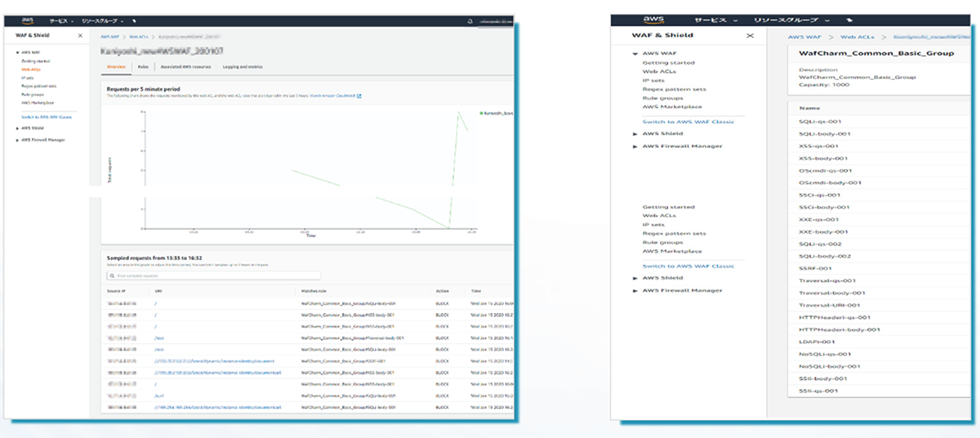
Task: Click the Name column header in right window
Action: 809,108
